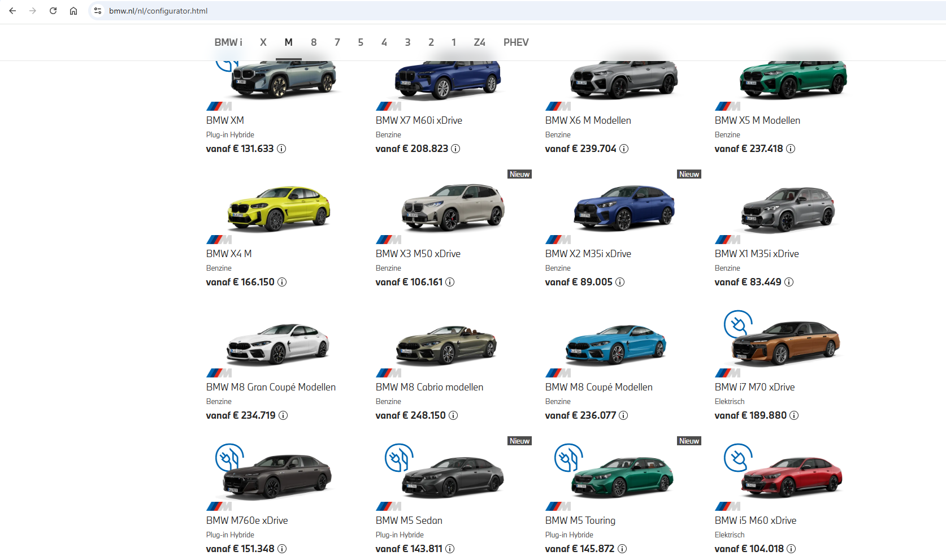
Task: Switch to the BMW i tab
Action: tap(228, 42)
